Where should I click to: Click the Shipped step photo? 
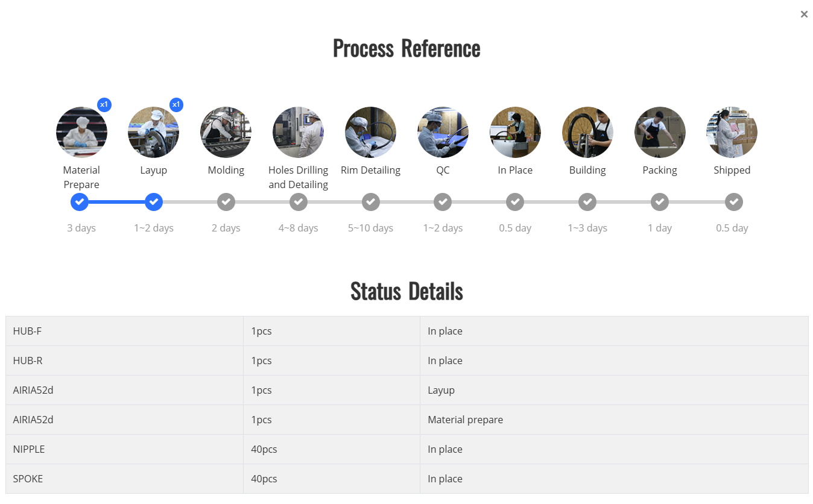tap(732, 133)
